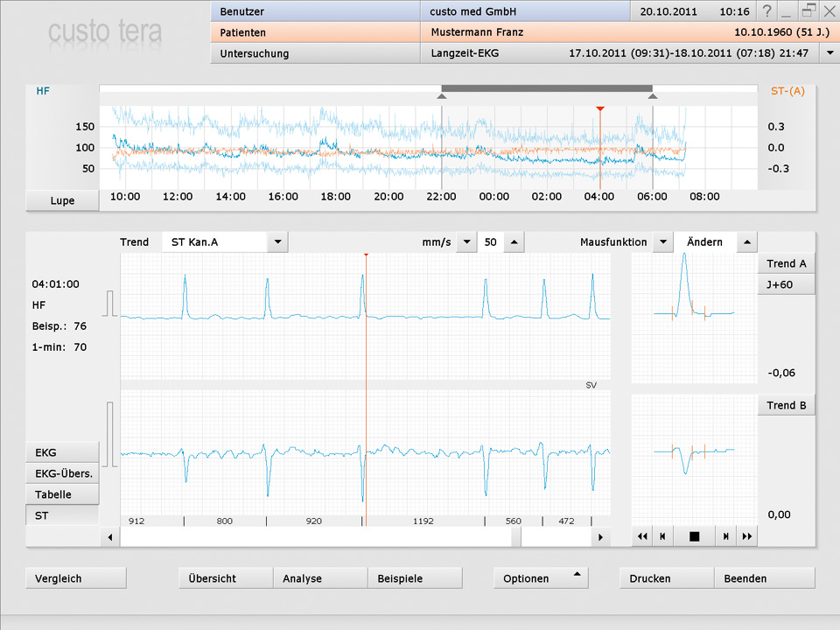The image size is (840, 630).
Task: Step back one beat with previous button
Action: click(663, 536)
